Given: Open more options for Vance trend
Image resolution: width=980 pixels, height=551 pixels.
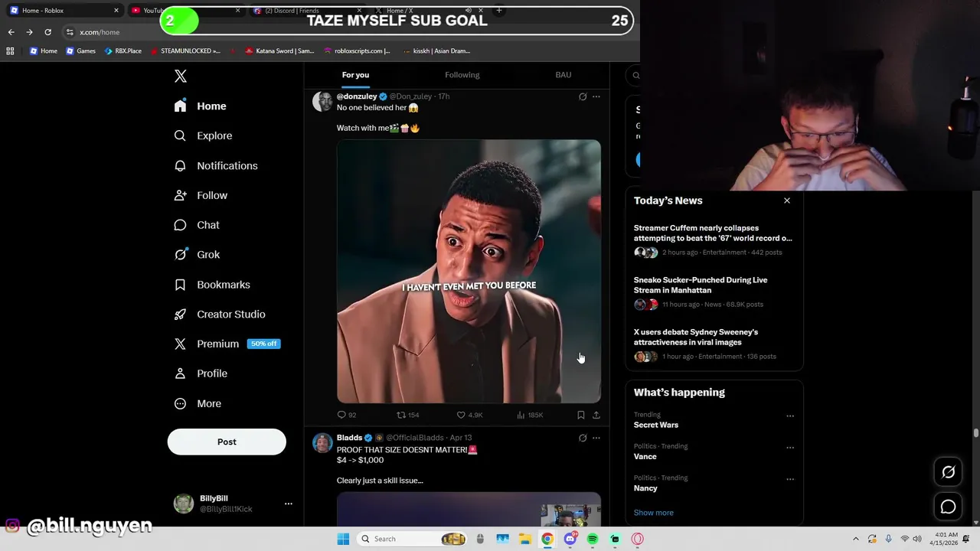Looking at the screenshot, I should point(790,448).
